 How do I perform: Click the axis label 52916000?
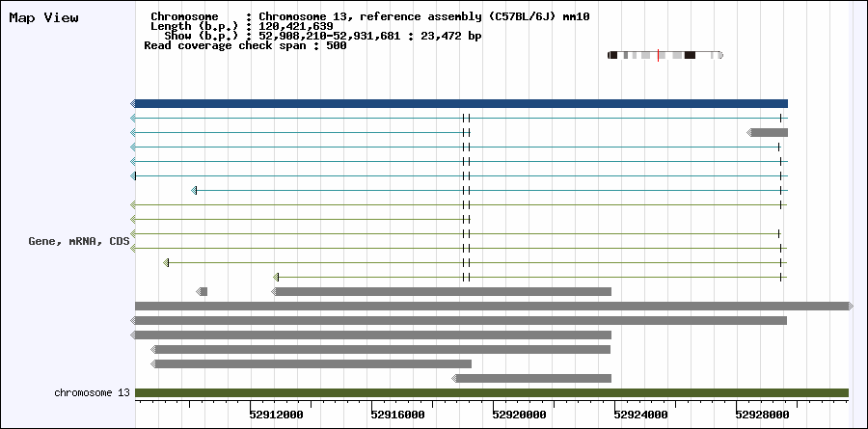[398, 415]
